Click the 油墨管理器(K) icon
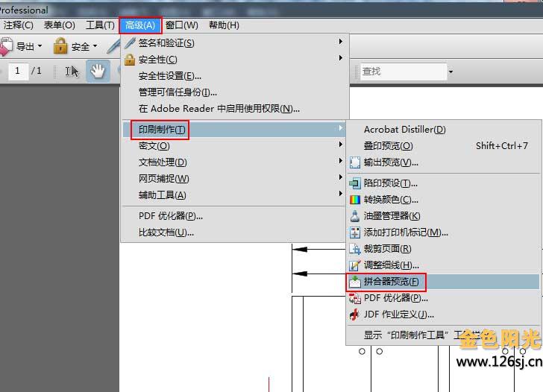 point(354,216)
